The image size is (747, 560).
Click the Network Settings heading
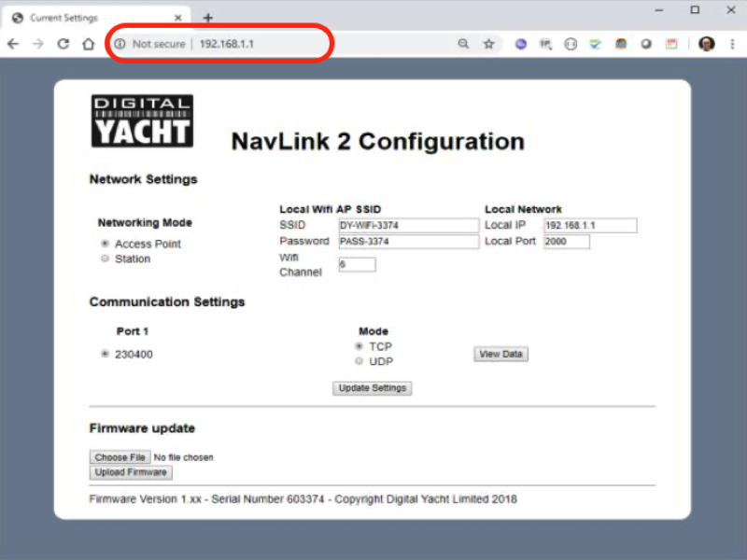[x=144, y=179]
